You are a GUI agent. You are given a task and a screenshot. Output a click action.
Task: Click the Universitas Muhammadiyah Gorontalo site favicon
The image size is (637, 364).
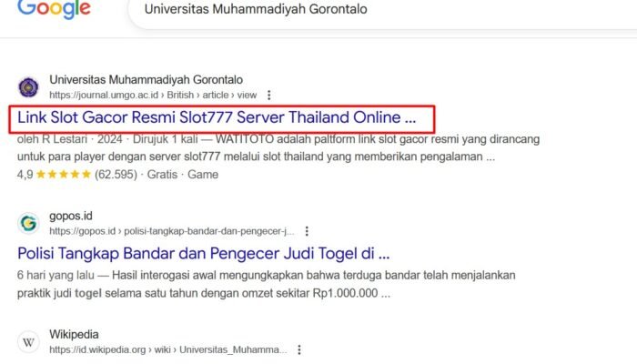tap(28, 87)
